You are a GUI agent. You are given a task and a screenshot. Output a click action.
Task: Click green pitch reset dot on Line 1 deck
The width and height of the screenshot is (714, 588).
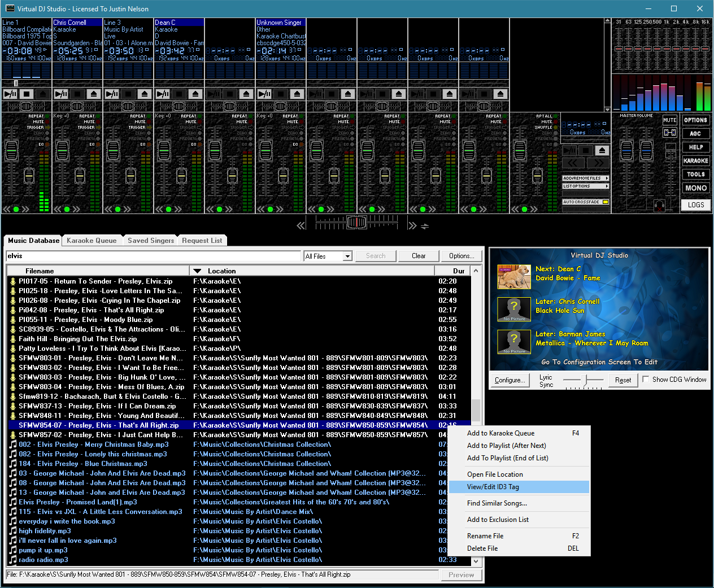point(16,209)
